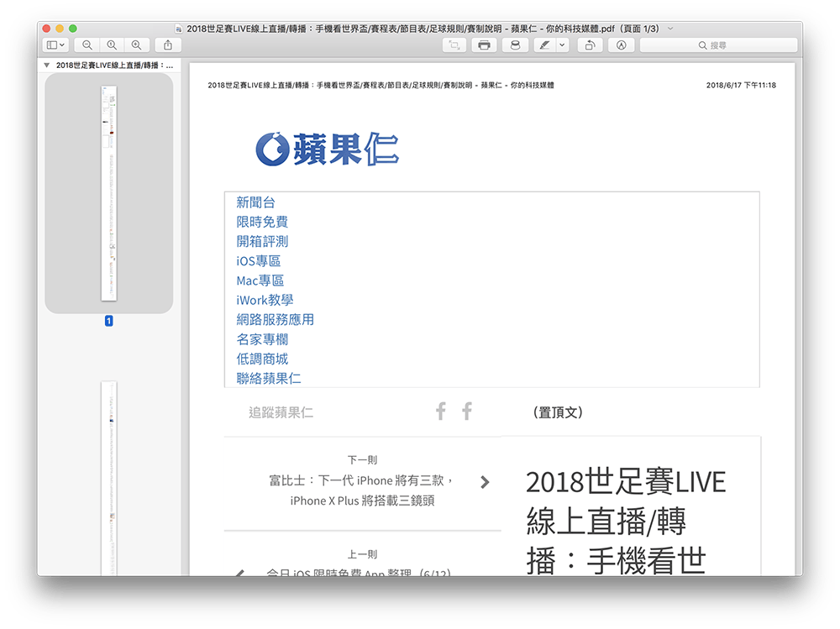This screenshot has width=840, height=629.
Task: Open the sidebar view options button
Action: pos(55,45)
